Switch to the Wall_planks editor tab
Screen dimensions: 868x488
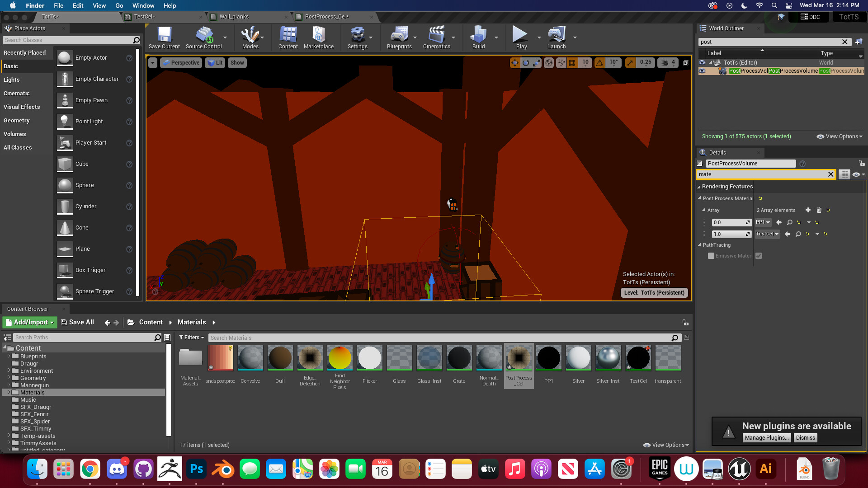coord(234,17)
